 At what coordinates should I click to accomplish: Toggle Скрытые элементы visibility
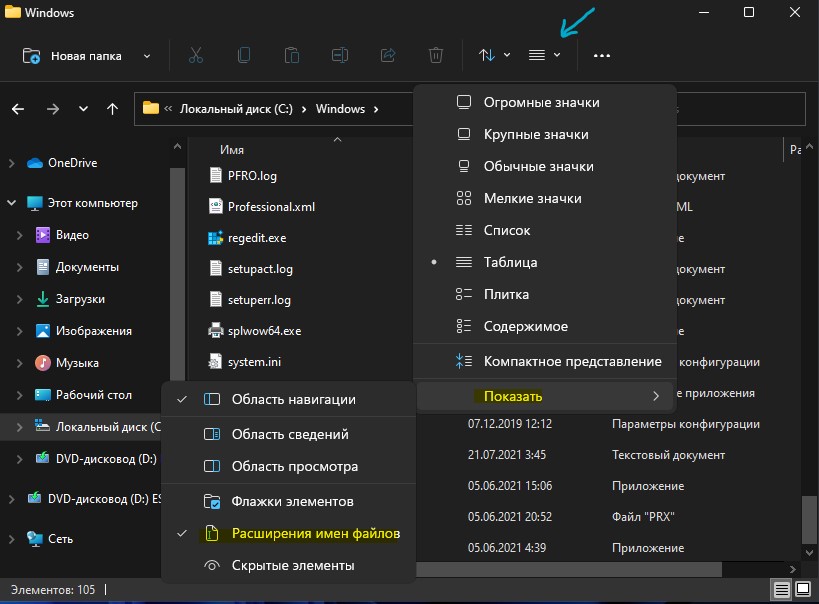pyautogui.click(x=288, y=565)
